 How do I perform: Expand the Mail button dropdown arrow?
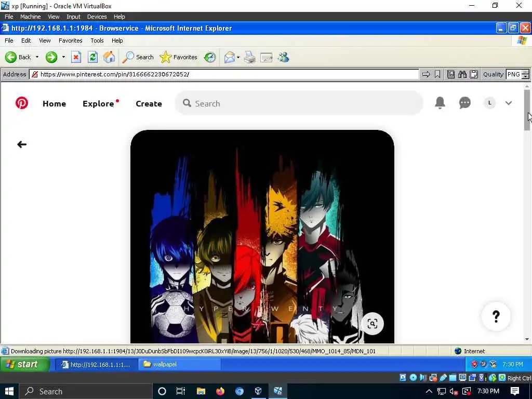(238, 57)
